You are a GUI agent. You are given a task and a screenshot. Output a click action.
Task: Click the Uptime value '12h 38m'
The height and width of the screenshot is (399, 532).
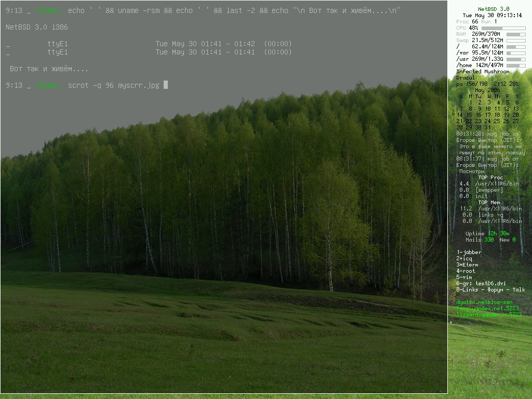(x=499, y=233)
